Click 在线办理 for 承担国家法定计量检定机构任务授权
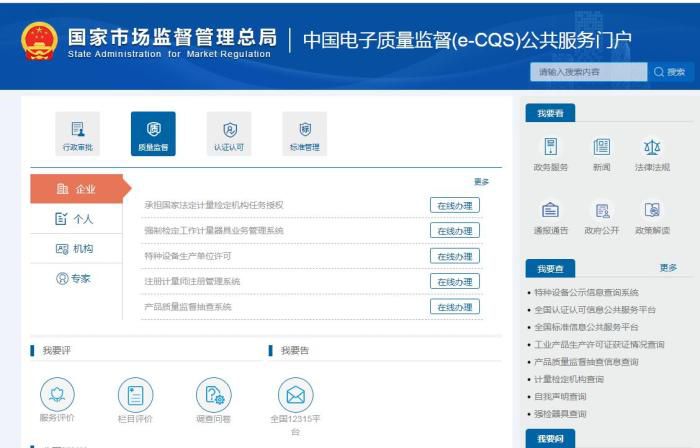This screenshot has width=700, height=448. click(x=454, y=205)
